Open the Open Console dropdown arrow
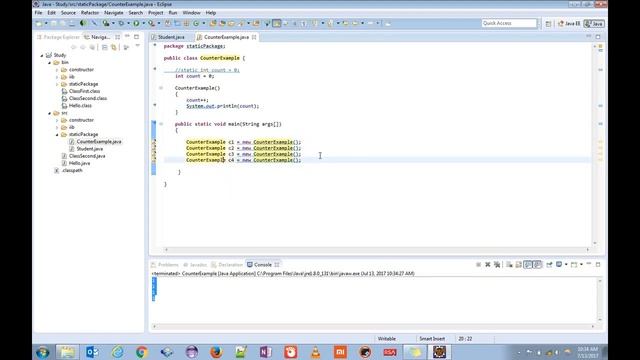The height and width of the screenshot is (360, 640). tap(581, 264)
